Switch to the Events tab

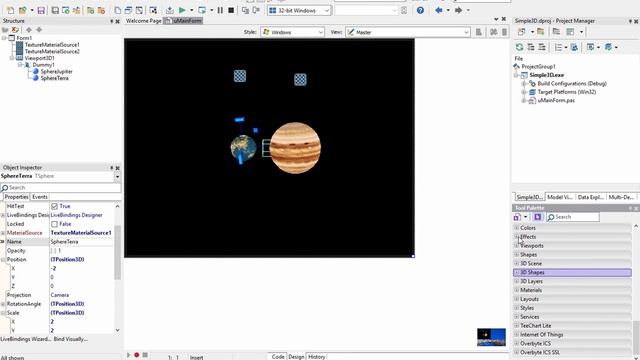point(40,197)
